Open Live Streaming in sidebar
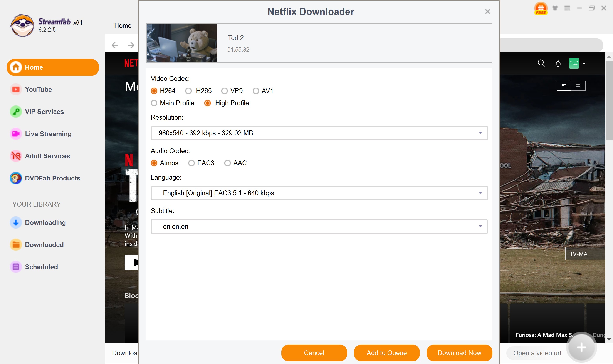613x364 pixels. tap(48, 134)
